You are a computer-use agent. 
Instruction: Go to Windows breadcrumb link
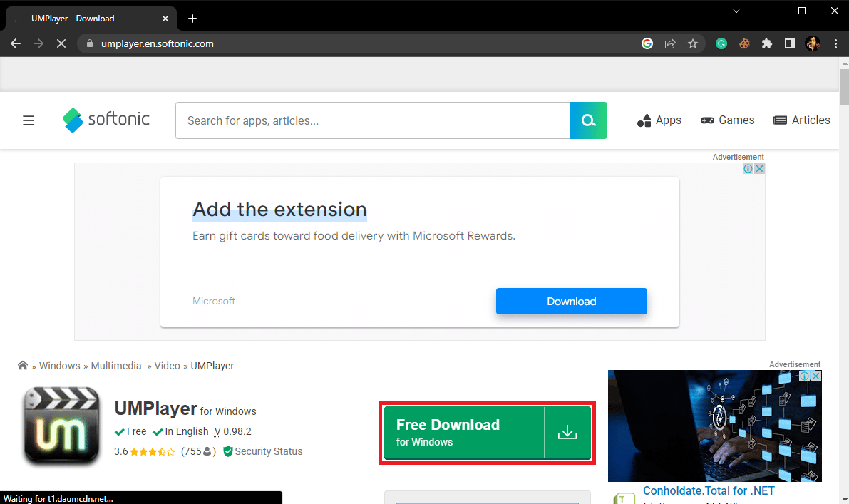tap(60, 366)
